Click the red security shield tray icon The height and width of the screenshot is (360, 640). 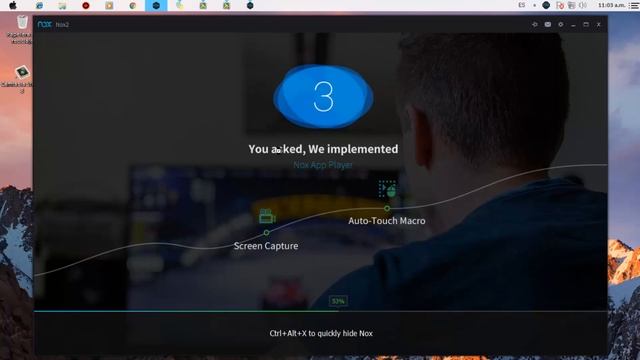[x=560, y=5]
